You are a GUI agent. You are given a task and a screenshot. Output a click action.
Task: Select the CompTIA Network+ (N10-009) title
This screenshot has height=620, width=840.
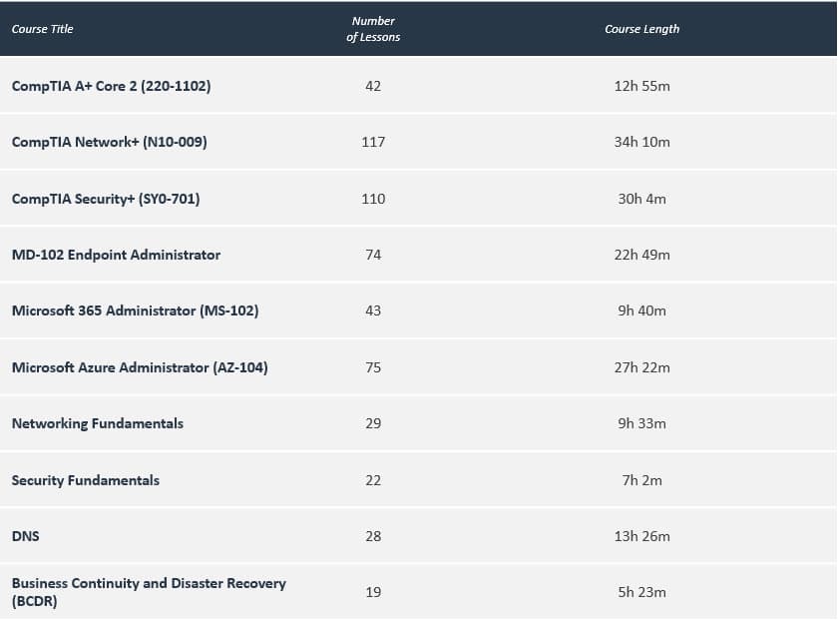pos(110,142)
